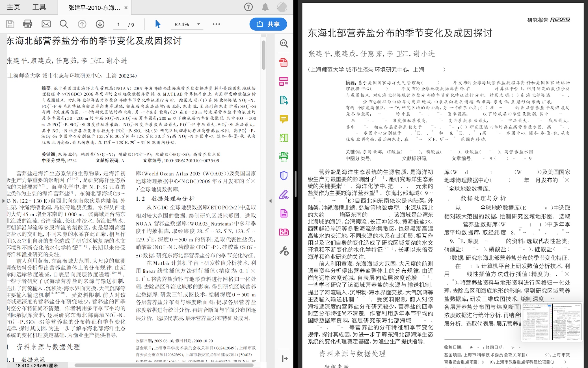588x368 pixels.
Task: Send file by email with the envelope icon
Action: pyautogui.click(x=46, y=24)
